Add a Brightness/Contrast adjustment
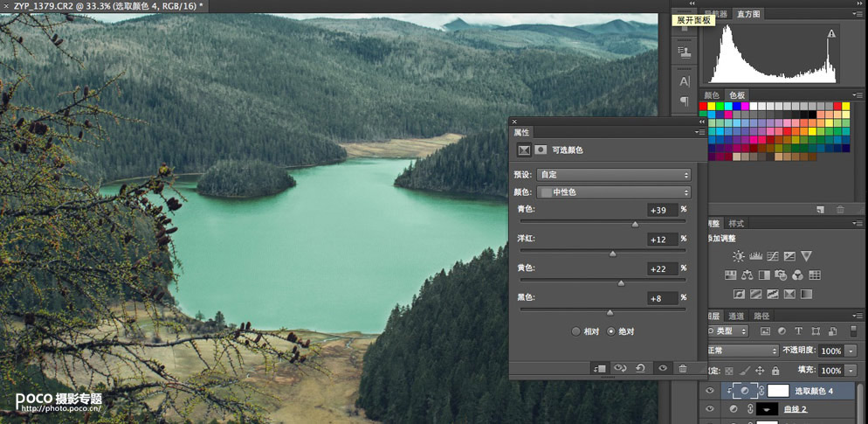This screenshot has width=868, height=424. tap(739, 256)
